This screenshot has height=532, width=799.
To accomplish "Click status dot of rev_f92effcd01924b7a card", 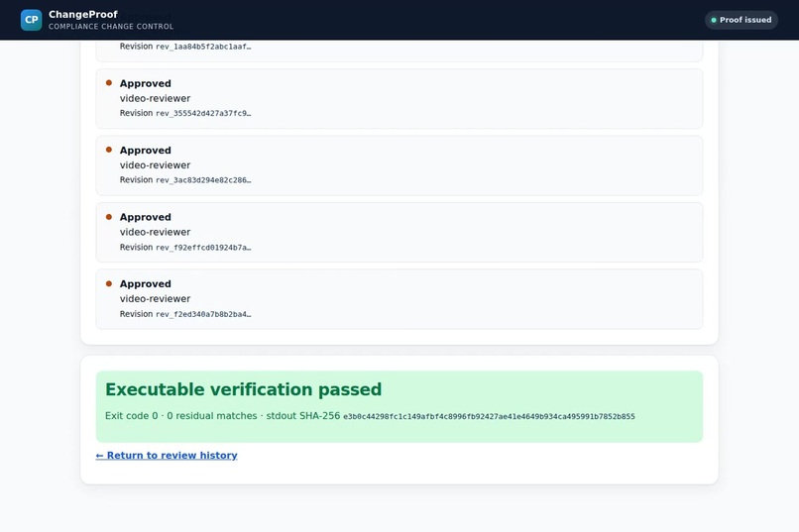I will pyautogui.click(x=108, y=217).
